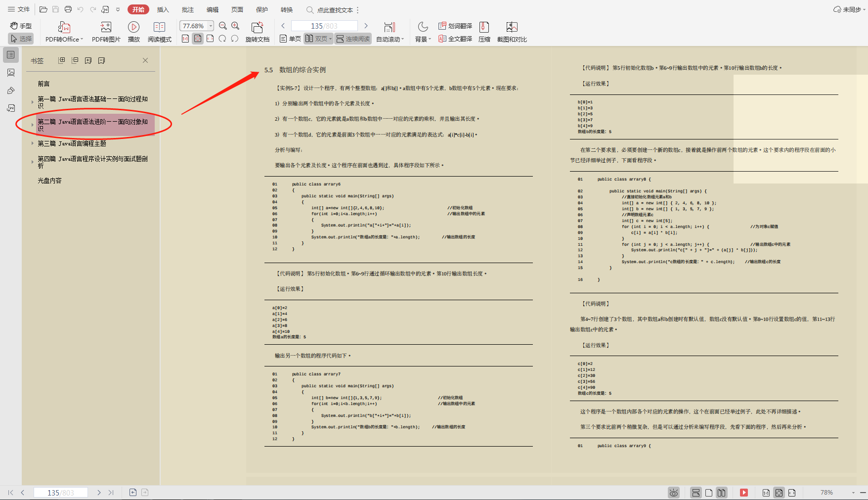Viewport: 868px width, 500px height.
Task: Collapse all bookmarks icon
Action: (75, 60)
